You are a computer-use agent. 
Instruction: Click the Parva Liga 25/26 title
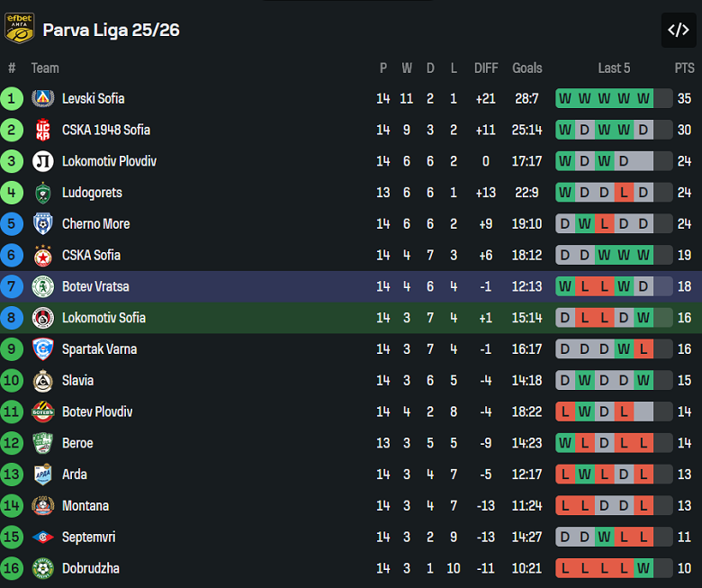tap(112, 30)
